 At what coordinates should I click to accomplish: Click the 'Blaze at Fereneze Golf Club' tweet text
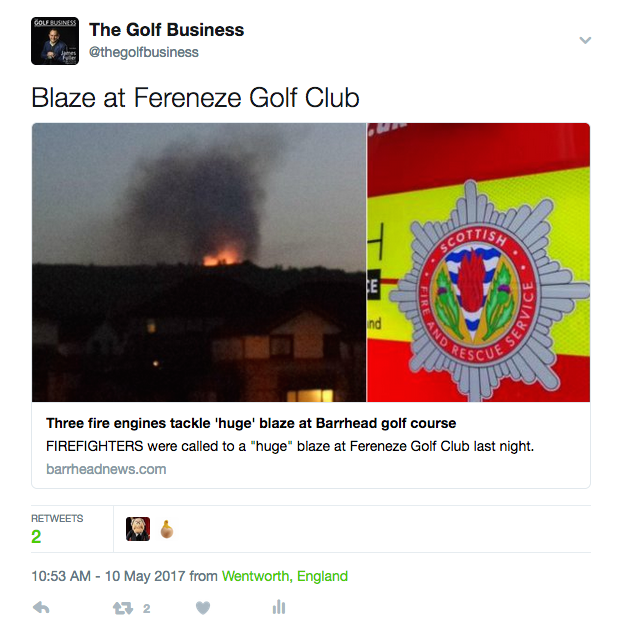[195, 97]
